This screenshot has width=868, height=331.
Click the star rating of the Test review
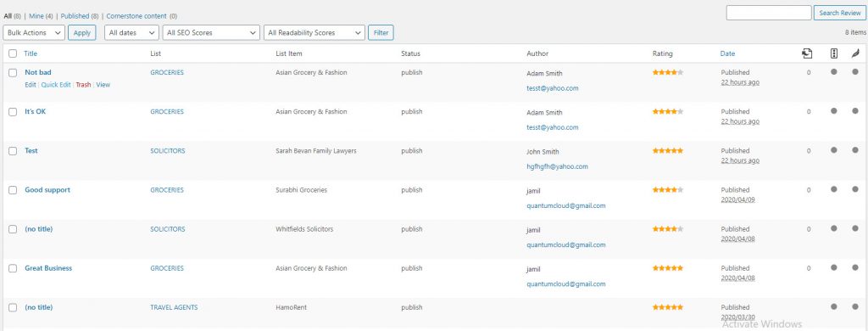(x=668, y=151)
